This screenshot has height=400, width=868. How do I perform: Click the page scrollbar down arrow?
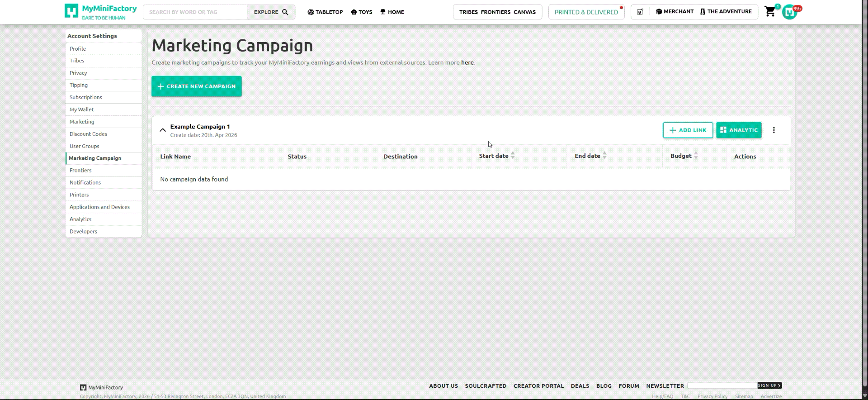(x=864, y=396)
